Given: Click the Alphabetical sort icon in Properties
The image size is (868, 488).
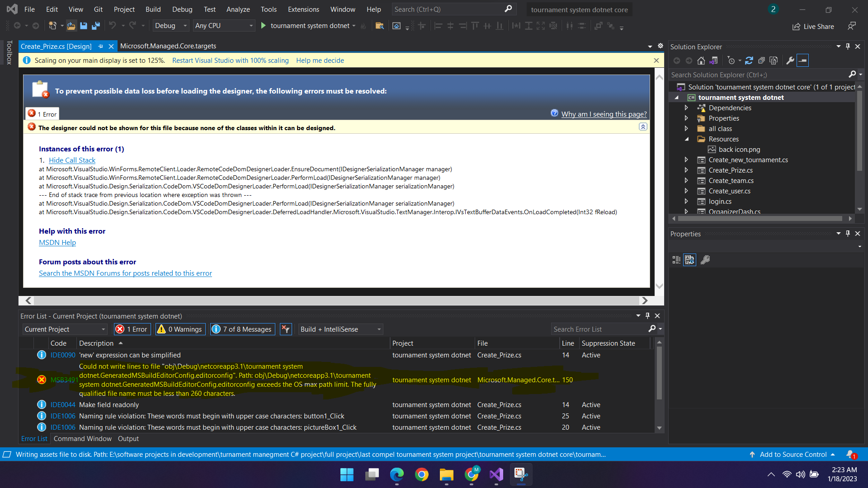Looking at the screenshot, I should coord(689,260).
